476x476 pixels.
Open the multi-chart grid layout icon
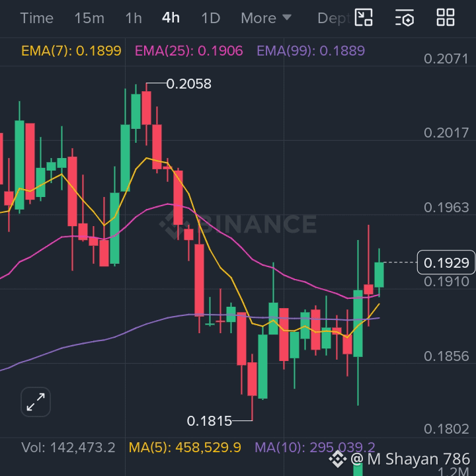point(446,17)
